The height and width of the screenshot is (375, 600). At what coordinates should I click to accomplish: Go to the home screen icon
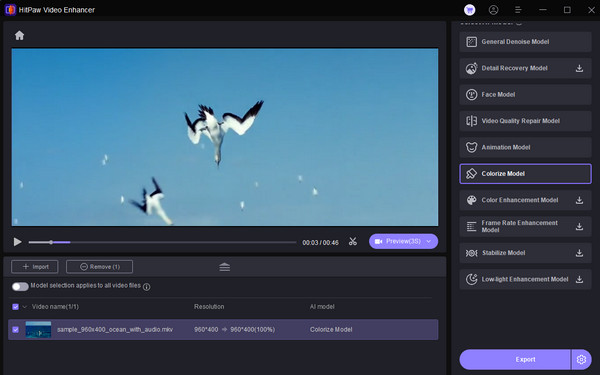coord(19,36)
